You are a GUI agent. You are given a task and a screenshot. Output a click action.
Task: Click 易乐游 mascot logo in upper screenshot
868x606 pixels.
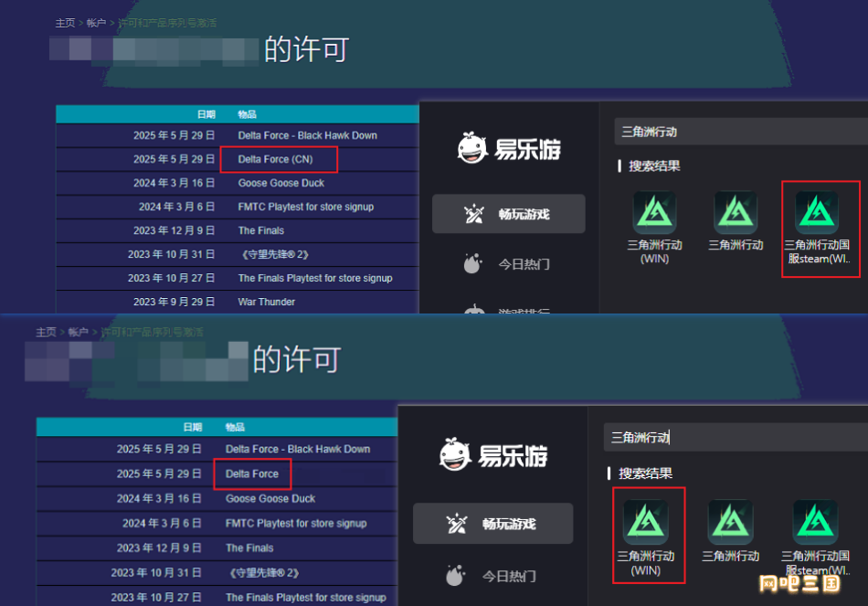(471, 148)
